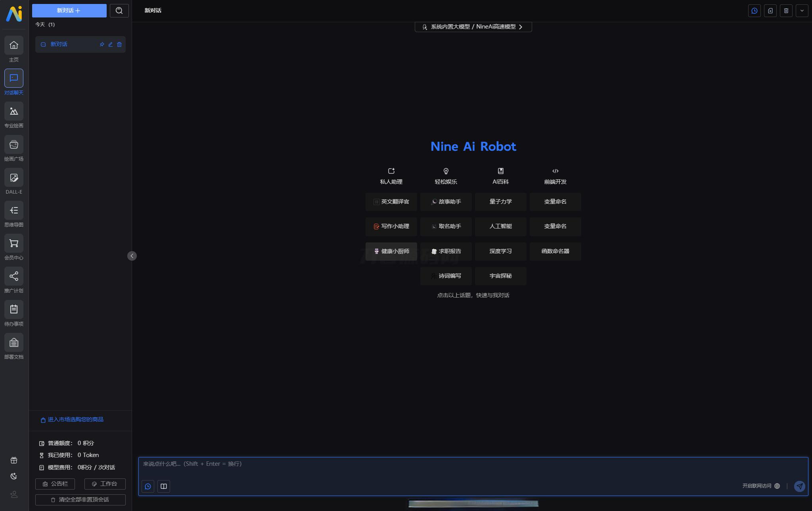812x511 pixels.
Task: Pin the 新对话 conversation
Action: [102, 44]
